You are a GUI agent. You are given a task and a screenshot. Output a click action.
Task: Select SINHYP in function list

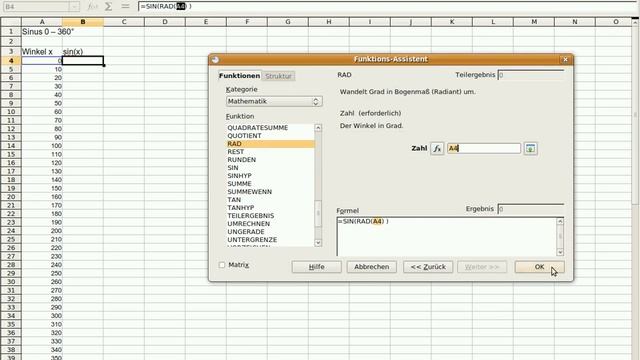pyautogui.click(x=270, y=176)
